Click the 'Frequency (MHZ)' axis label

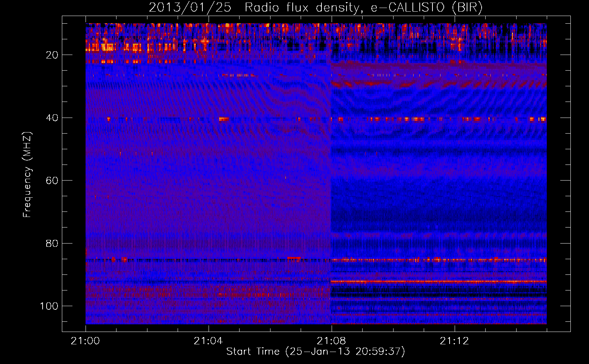[27, 174]
